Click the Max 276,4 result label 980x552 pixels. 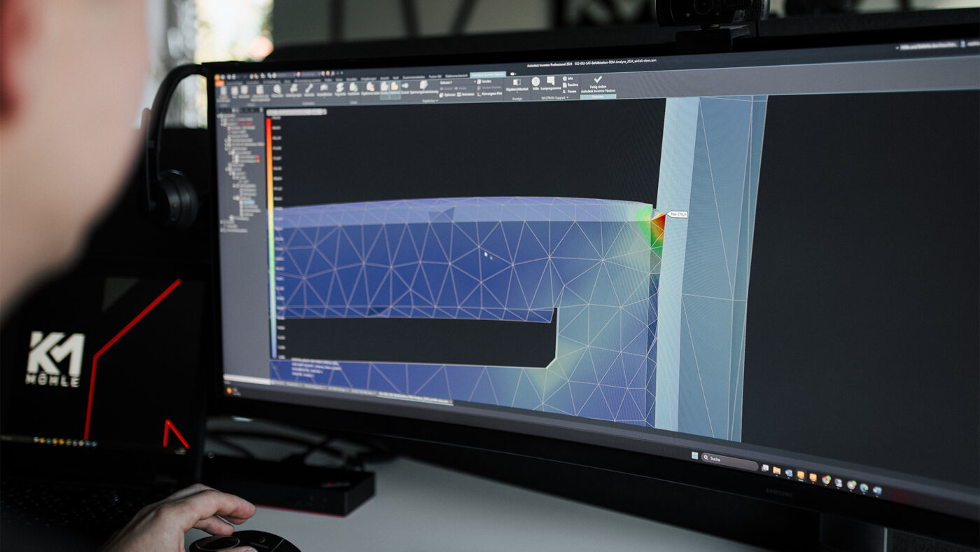click(x=676, y=214)
